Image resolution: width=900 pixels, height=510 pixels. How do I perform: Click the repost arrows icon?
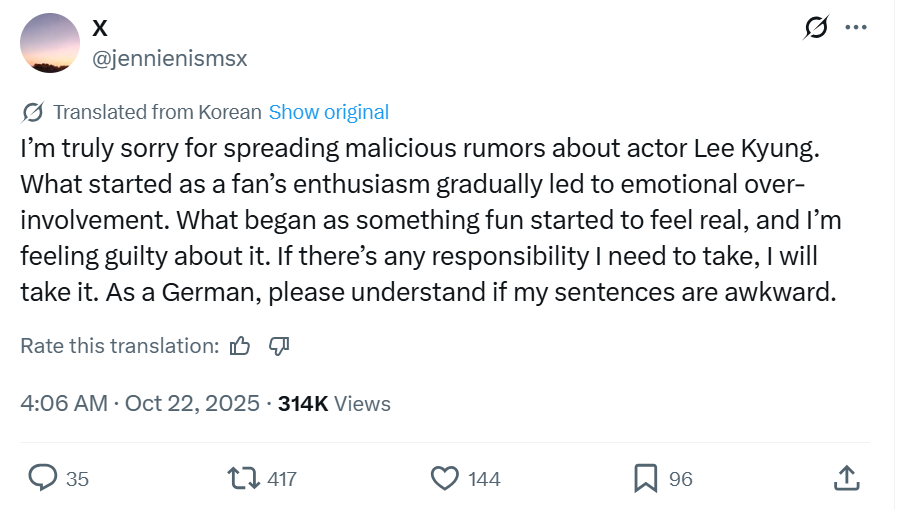[242, 479]
